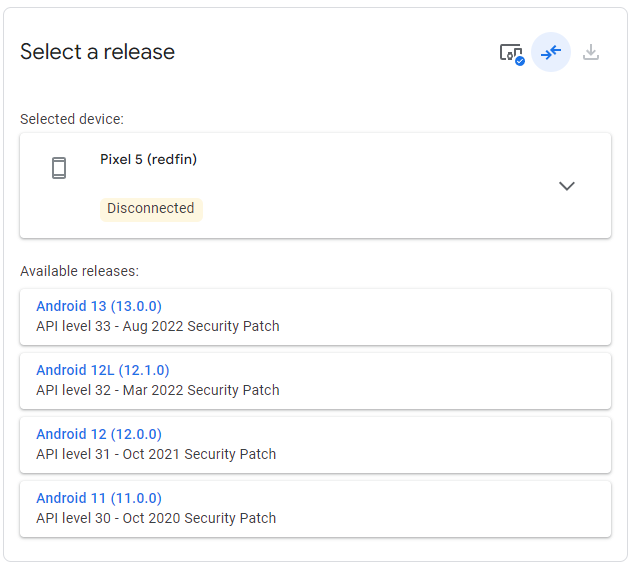
Task: Select the Android 11 (11.0.0) release
Action: coord(99,498)
